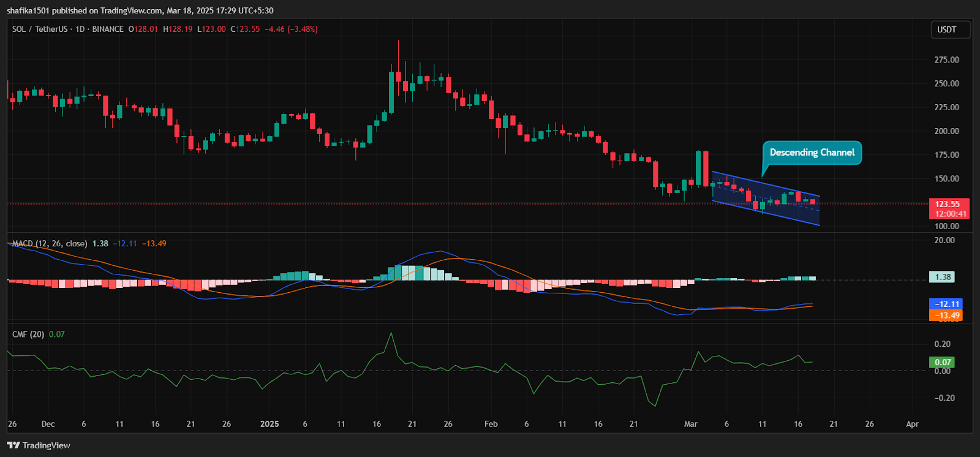
Task: Click the red 123.55 current price label
Action: coord(947,204)
